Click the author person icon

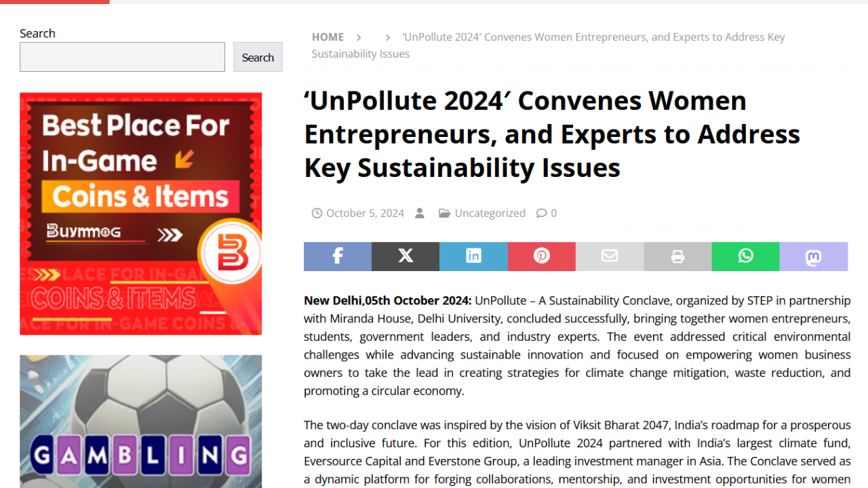pyautogui.click(x=420, y=213)
